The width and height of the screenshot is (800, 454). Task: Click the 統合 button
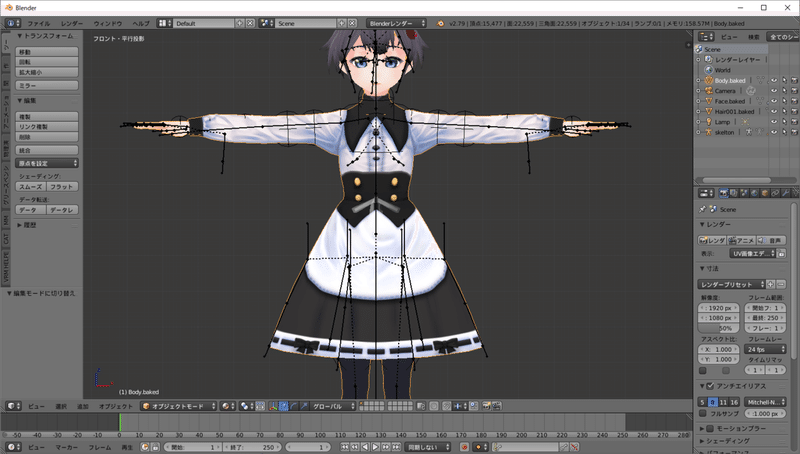[x=47, y=150]
